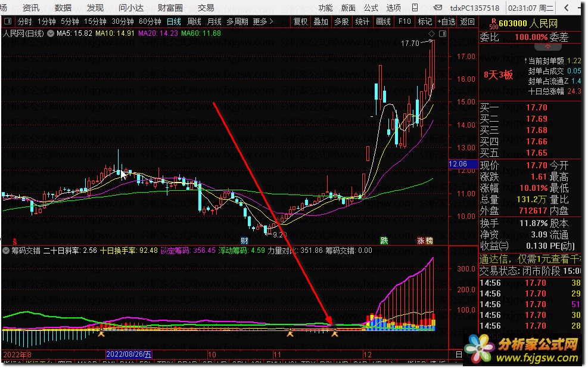Click the 统计 statistics button
588x368 pixels.
tap(362, 22)
